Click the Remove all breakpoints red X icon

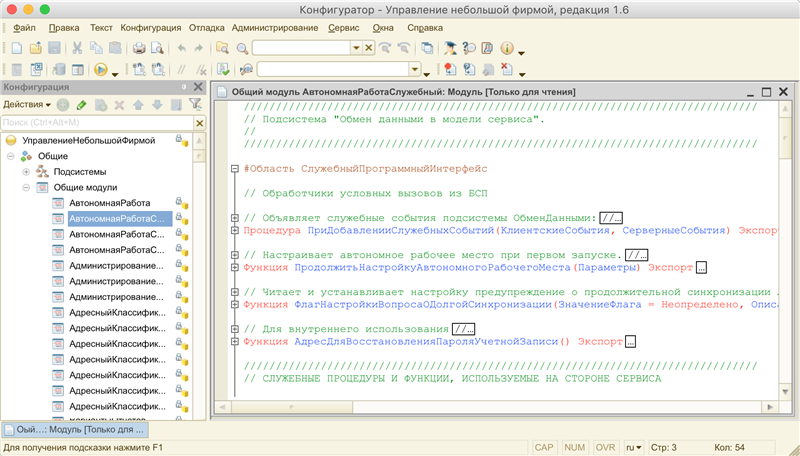click(507, 69)
